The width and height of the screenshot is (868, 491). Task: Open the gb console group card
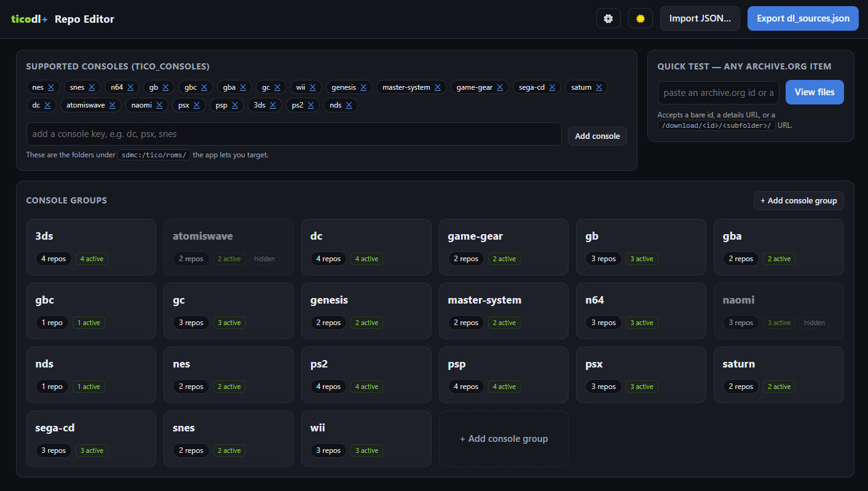click(641, 247)
